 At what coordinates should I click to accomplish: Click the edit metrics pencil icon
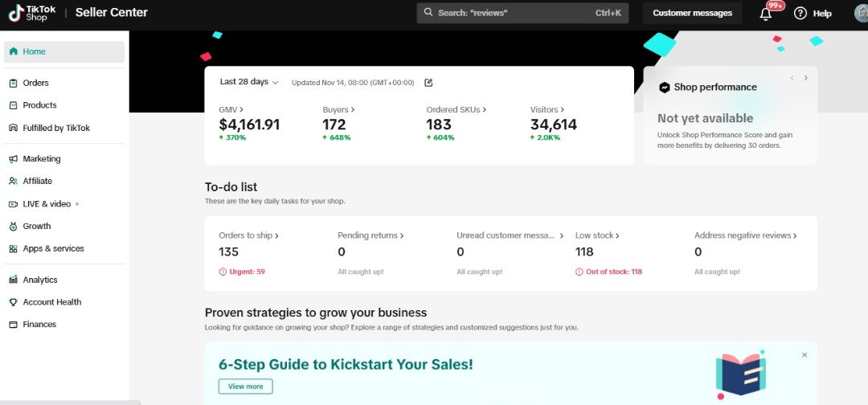(428, 83)
